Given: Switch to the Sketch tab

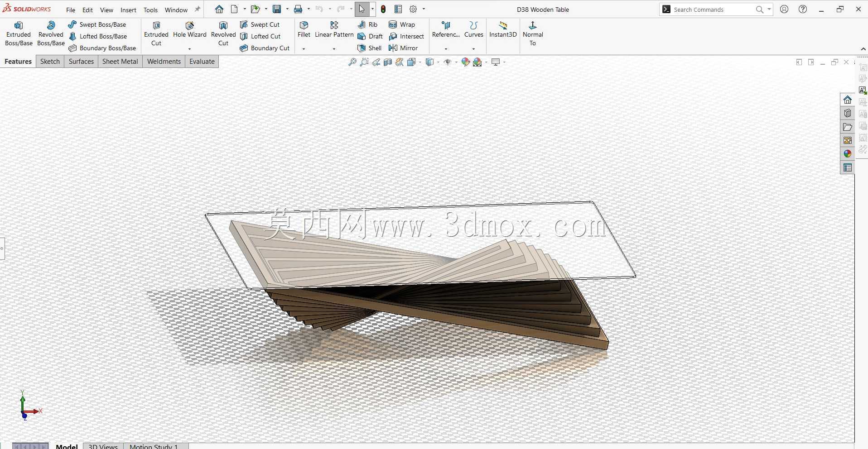Looking at the screenshot, I should coord(50,62).
